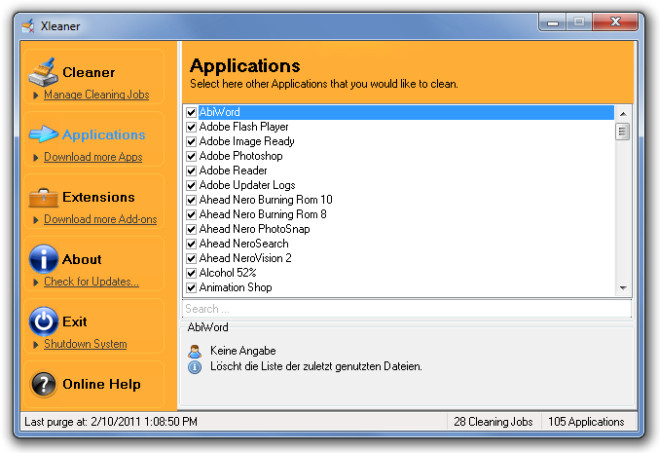Viewport: 660px width, 453px height.
Task: Disable the Adobe Reader checkbox
Action: click(192, 171)
